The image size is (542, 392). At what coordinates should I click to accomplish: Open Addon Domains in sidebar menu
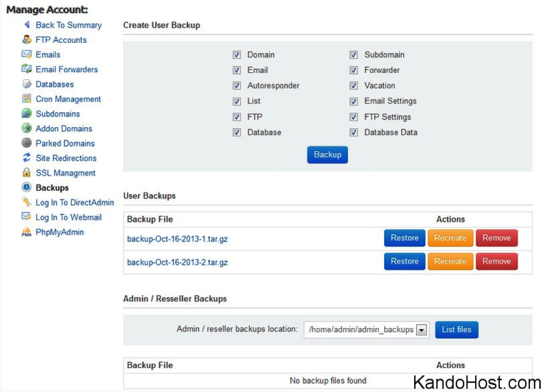tap(64, 128)
